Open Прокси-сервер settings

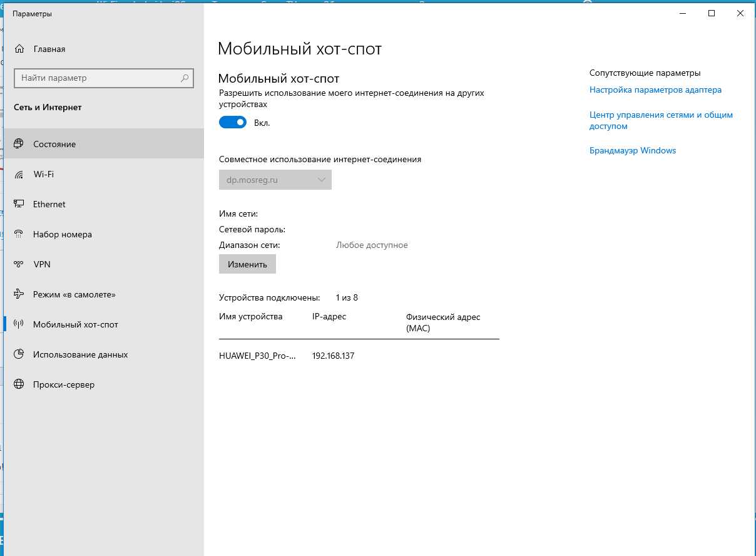click(x=104, y=384)
